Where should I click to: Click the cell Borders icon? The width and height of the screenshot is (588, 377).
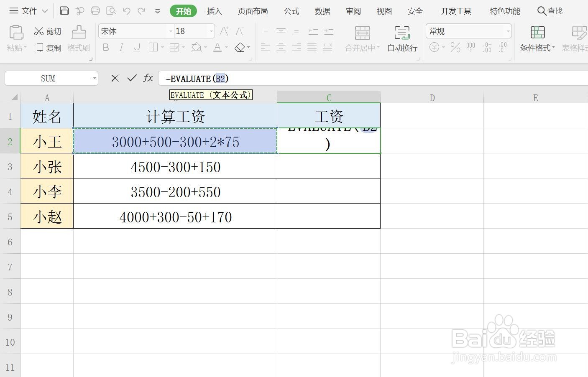pos(153,48)
